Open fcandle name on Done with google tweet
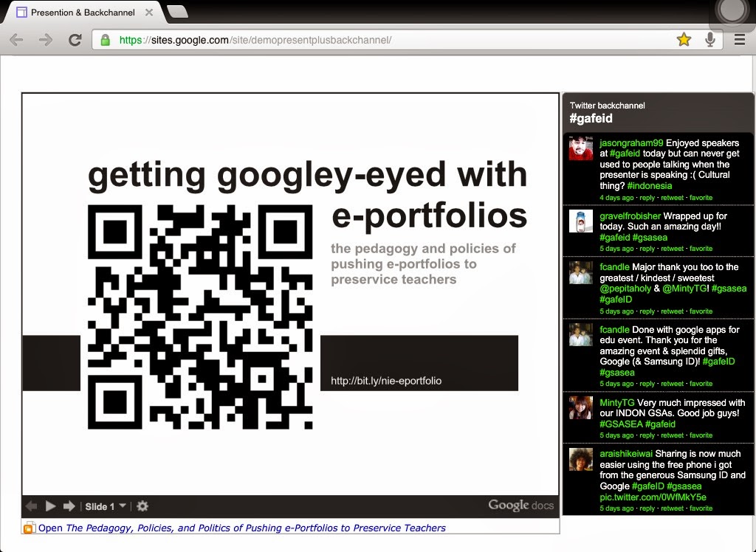Image resolution: width=756 pixels, height=552 pixels. [x=614, y=330]
